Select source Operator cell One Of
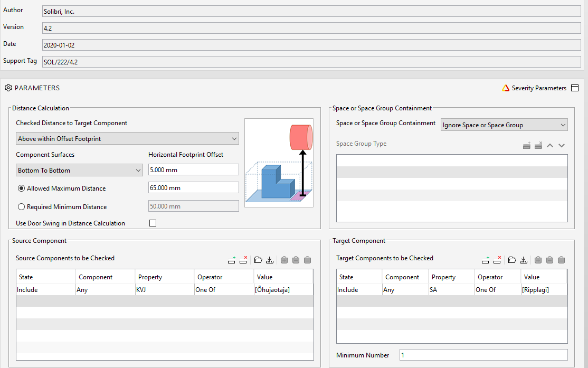This screenshot has height=368, width=588. [x=224, y=290]
